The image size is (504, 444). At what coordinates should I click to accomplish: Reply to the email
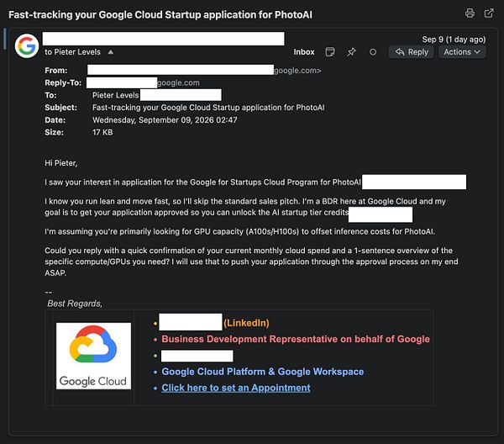tap(412, 52)
